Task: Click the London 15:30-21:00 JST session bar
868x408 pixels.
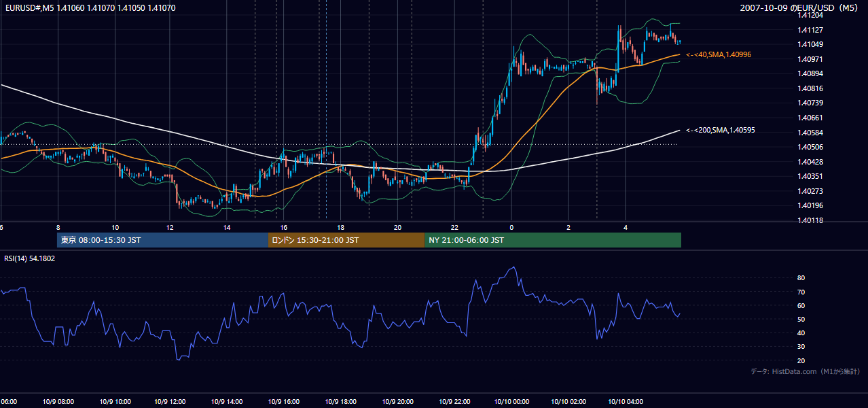Action: [346, 240]
